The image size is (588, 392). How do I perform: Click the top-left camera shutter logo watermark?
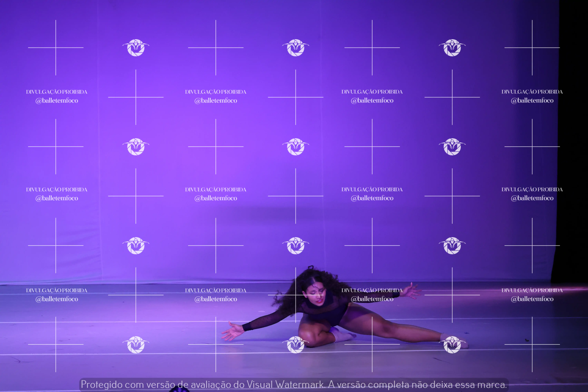136,48
